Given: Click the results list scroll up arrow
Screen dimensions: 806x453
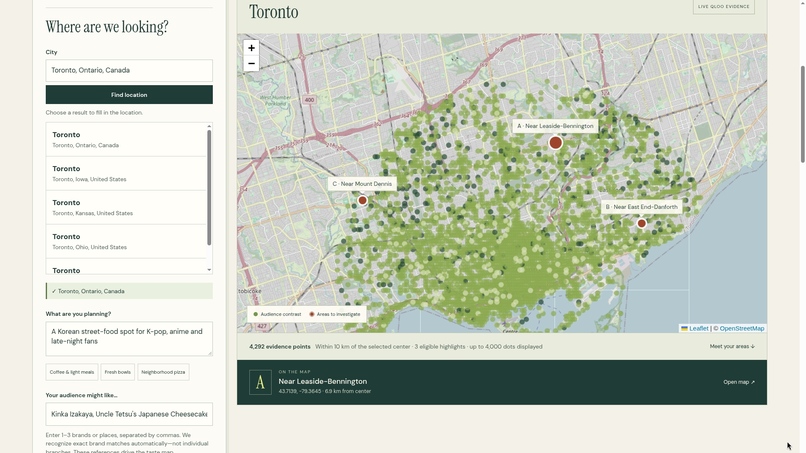Looking at the screenshot, I should [209, 126].
